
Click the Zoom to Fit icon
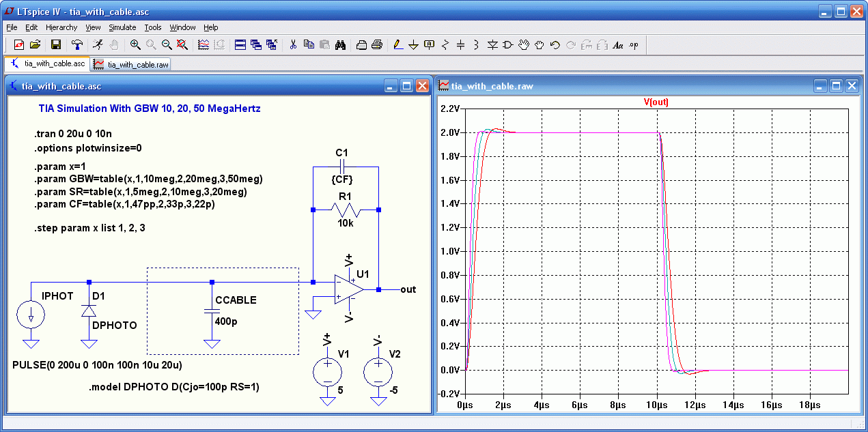pyautogui.click(x=182, y=44)
